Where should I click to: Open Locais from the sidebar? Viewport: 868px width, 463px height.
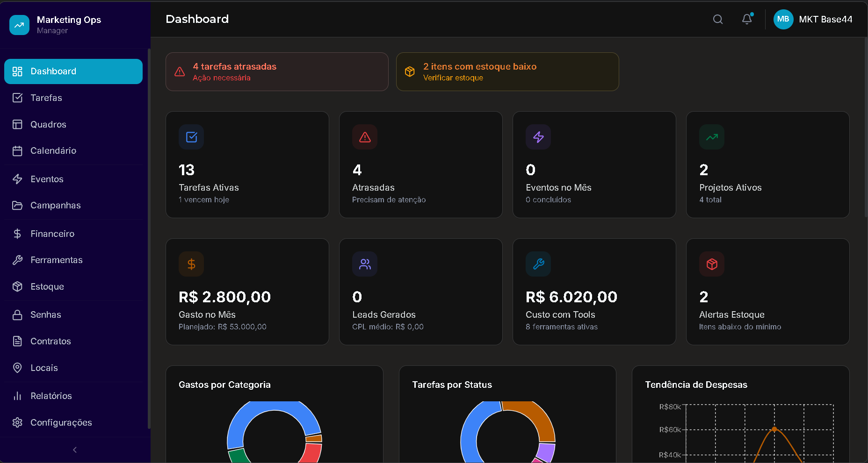[x=73, y=368]
